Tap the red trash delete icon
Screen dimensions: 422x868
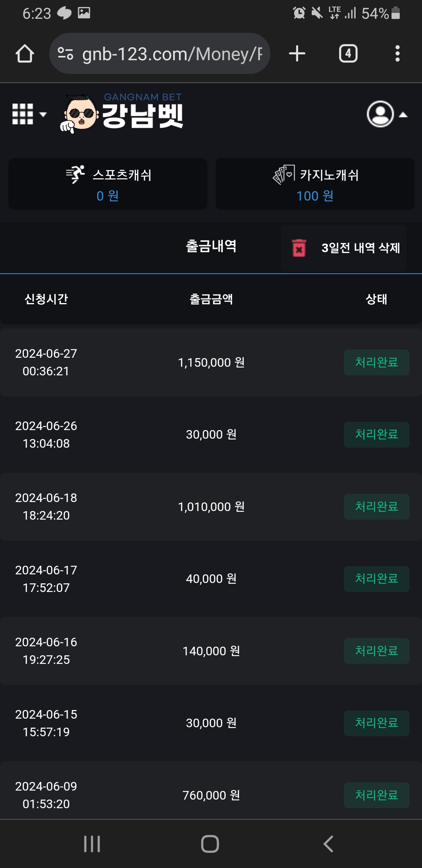[299, 248]
